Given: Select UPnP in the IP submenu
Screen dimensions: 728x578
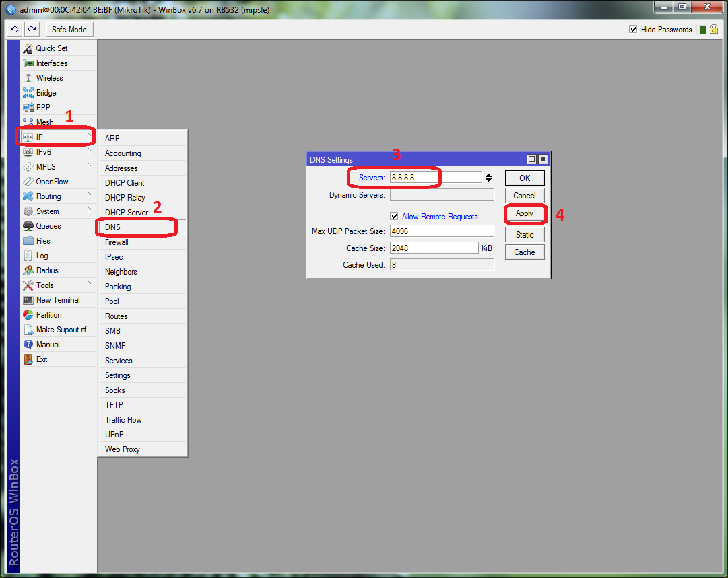Looking at the screenshot, I should click(x=142, y=434).
